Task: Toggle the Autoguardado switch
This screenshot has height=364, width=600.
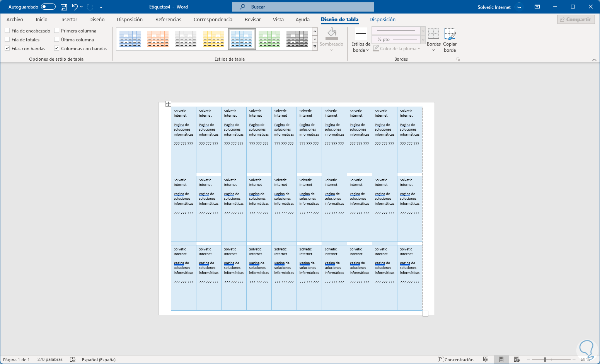Action: [x=48, y=7]
